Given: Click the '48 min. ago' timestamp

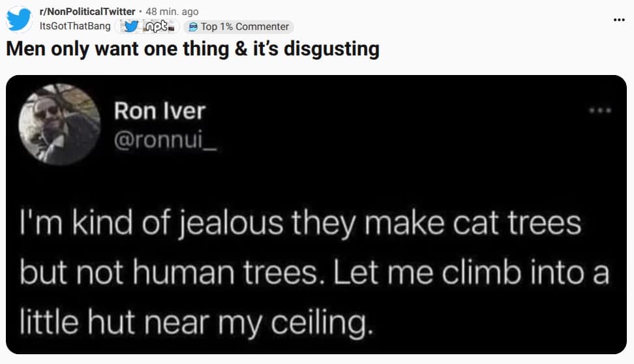Looking at the screenshot, I should click(x=172, y=12).
